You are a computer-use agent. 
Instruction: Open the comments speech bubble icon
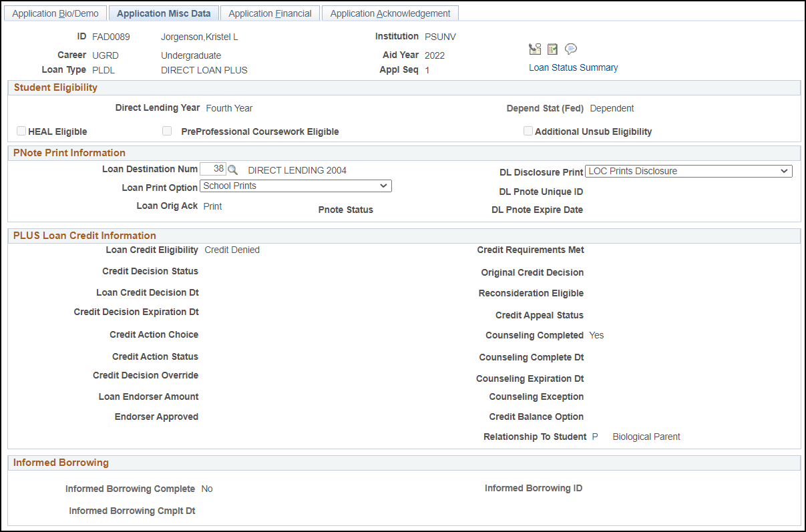click(x=571, y=49)
